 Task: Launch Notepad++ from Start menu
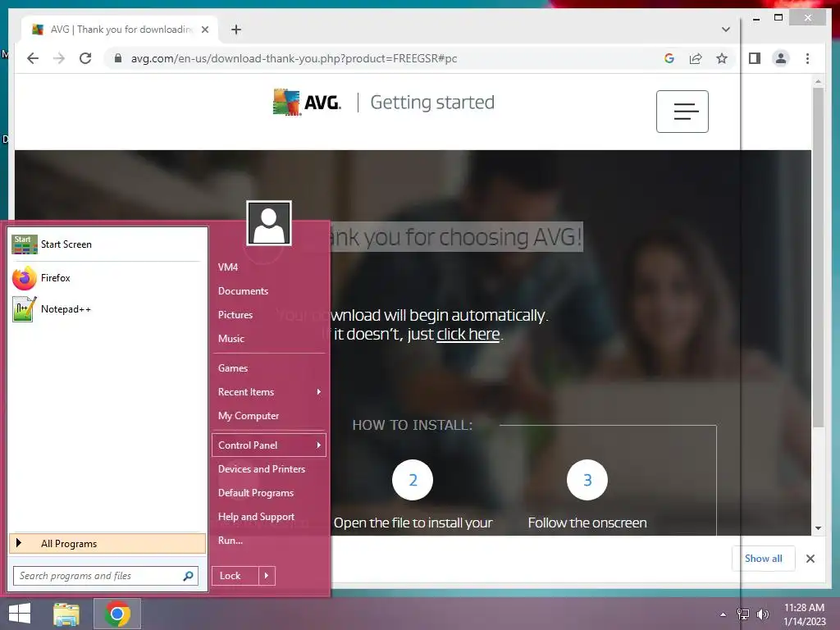coord(106,309)
